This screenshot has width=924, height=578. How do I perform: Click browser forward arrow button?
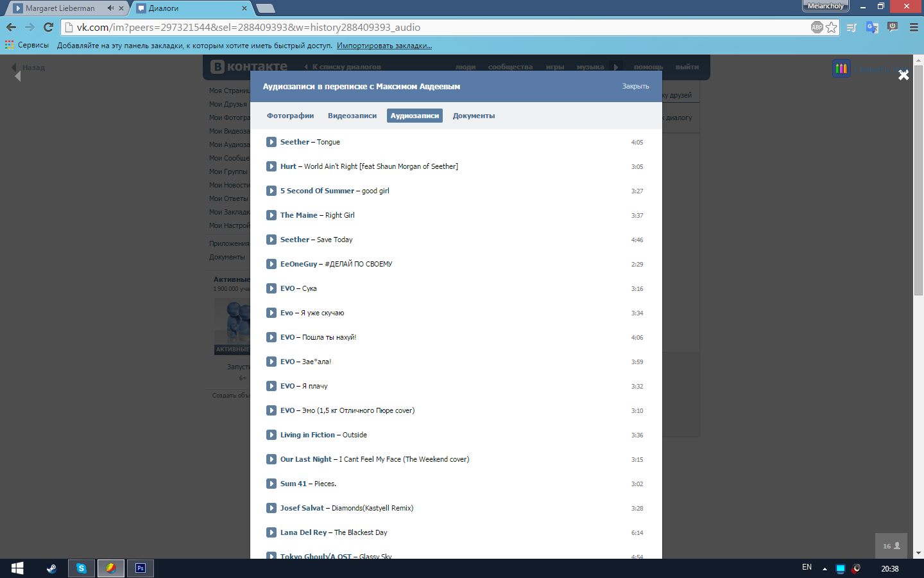[x=30, y=27]
